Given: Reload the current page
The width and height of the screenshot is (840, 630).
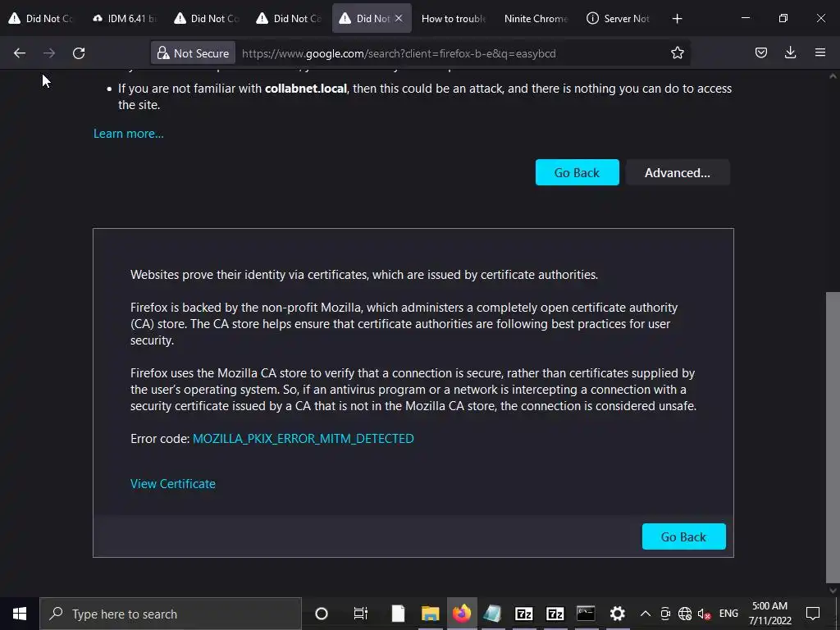Looking at the screenshot, I should 79,53.
